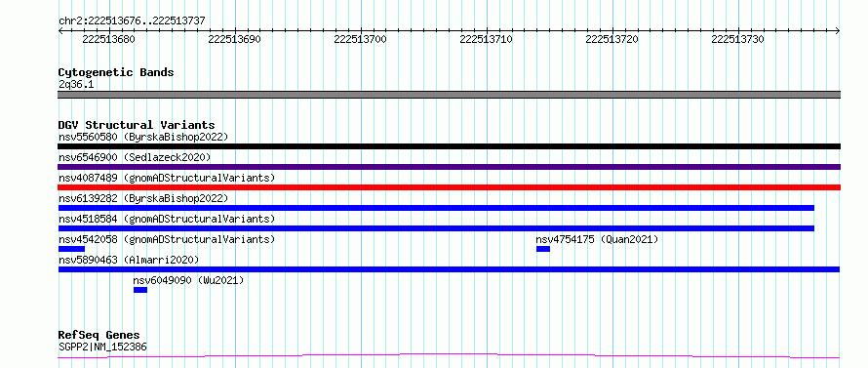Open variant nsv4518584 (gnomADStructuralVariants) label

pyautogui.click(x=167, y=219)
